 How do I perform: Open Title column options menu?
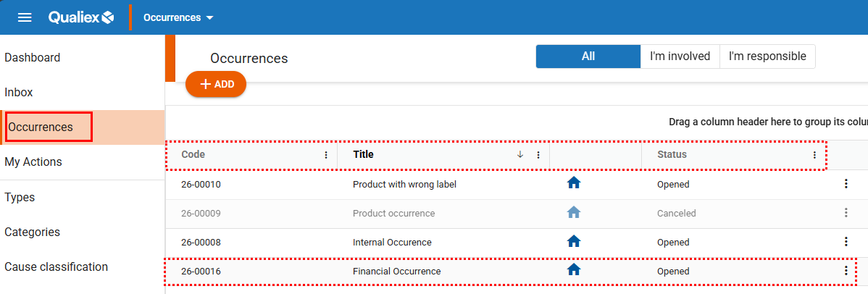pos(538,155)
